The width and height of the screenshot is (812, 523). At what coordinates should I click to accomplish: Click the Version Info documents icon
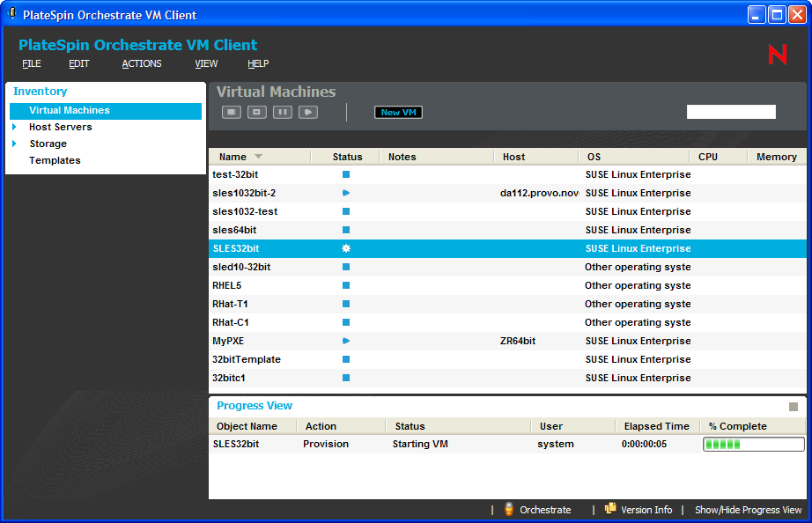610,509
